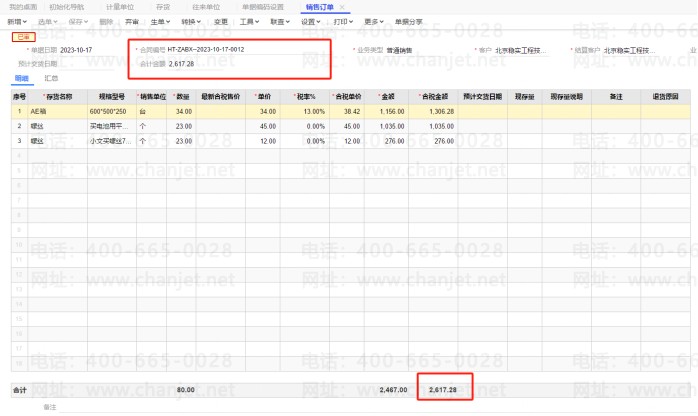The width and height of the screenshot is (698, 416).
Task: Click the 变更 toolbar button
Action: click(221, 21)
